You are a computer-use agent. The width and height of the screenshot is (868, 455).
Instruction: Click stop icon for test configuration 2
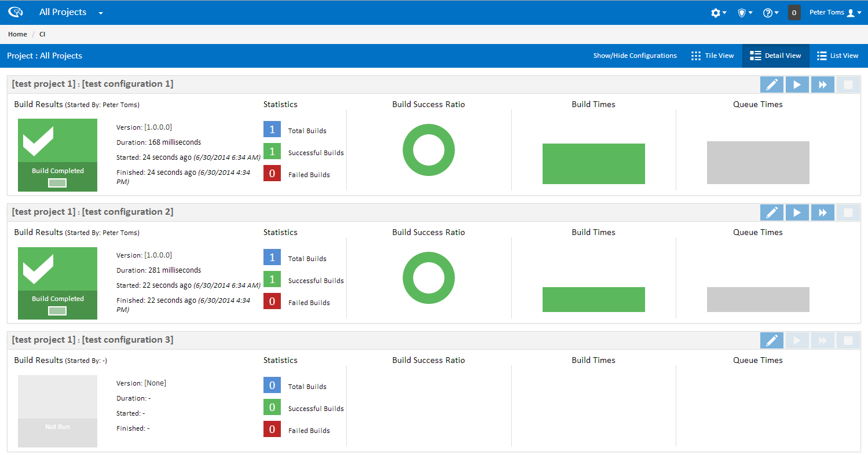pyautogui.click(x=848, y=212)
